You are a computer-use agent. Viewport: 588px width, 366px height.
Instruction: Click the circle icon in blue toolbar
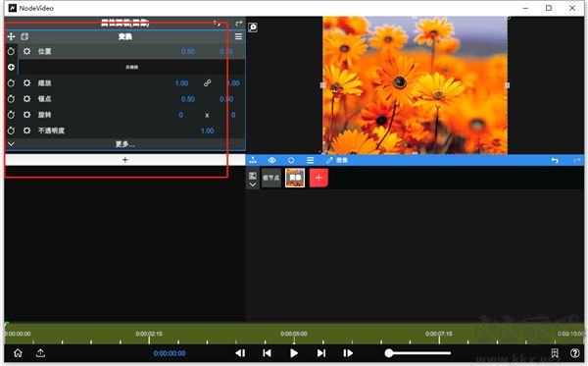coord(291,160)
